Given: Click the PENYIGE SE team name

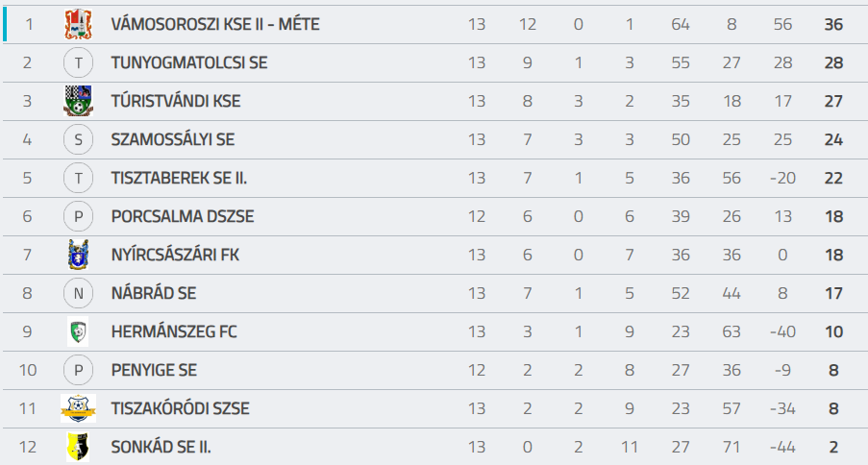Looking at the screenshot, I should click(x=154, y=370).
